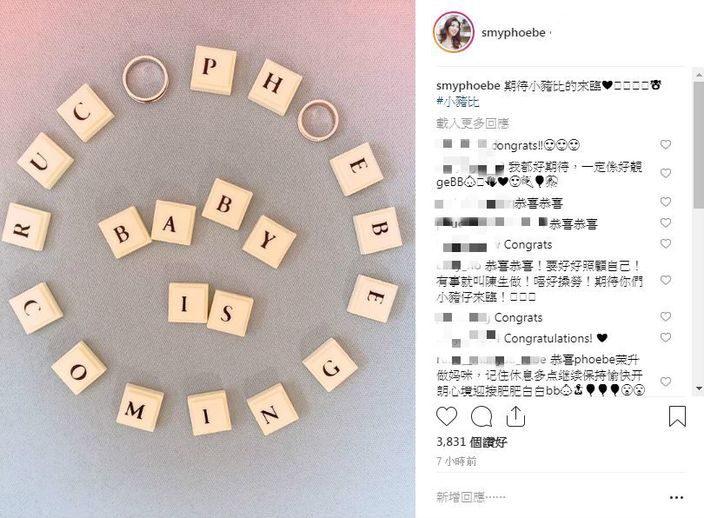The image size is (704, 518).
Task: Like the last comment about phoebe's heart
Action: pos(665,382)
